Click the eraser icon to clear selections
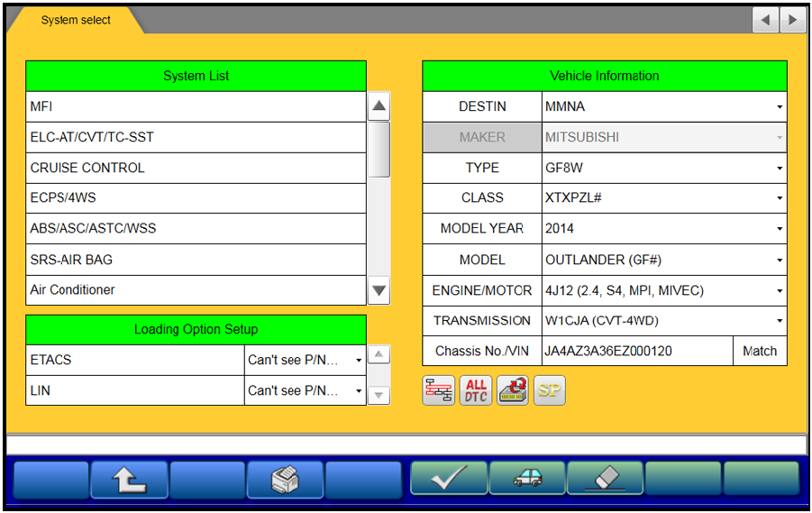The width and height of the screenshot is (812, 513). (x=605, y=480)
